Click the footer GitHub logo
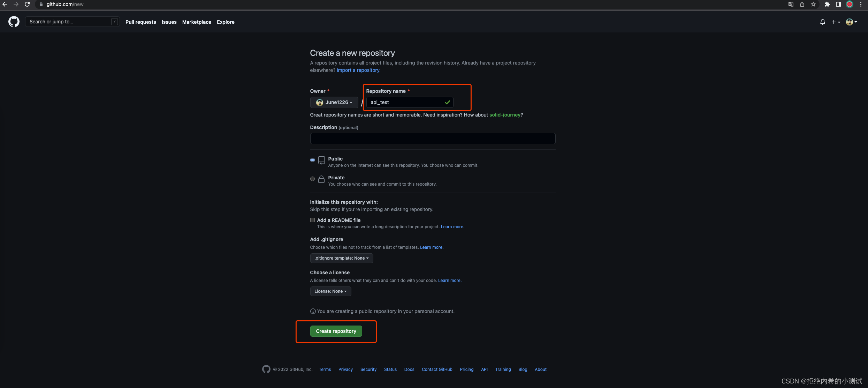The height and width of the screenshot is (388, 868). coord(266,369)
